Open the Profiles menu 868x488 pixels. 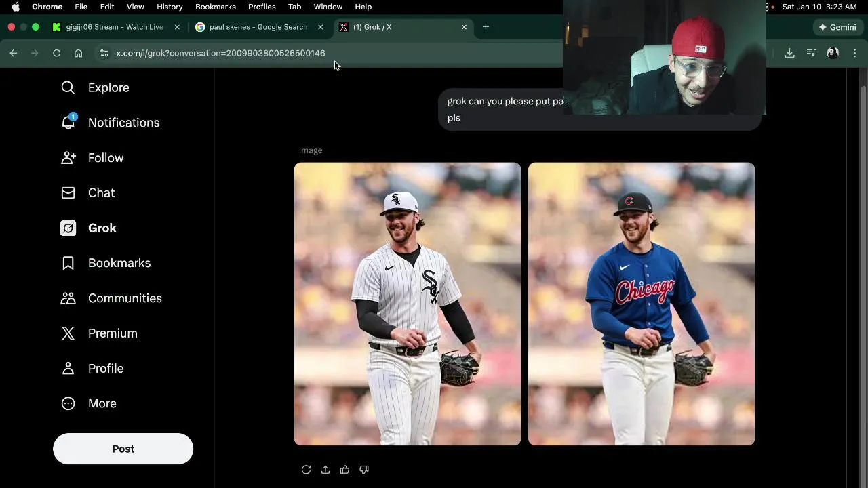(x=262, y=7)
